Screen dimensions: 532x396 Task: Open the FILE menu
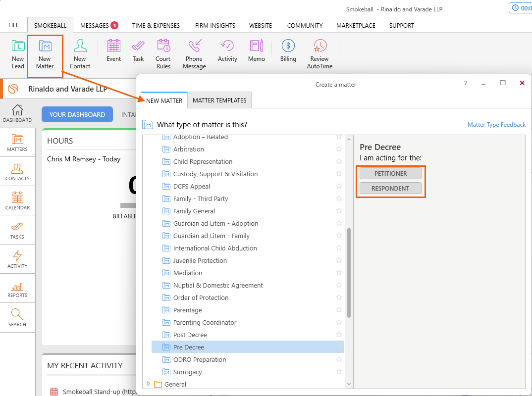click(13, 25)
